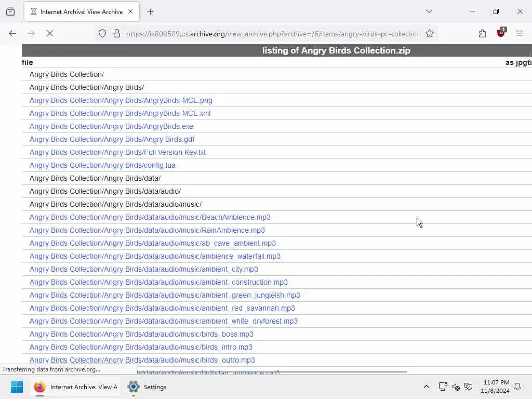Click the volume tray icon
The image size is (532, 399).
click(x=456, y=387)
